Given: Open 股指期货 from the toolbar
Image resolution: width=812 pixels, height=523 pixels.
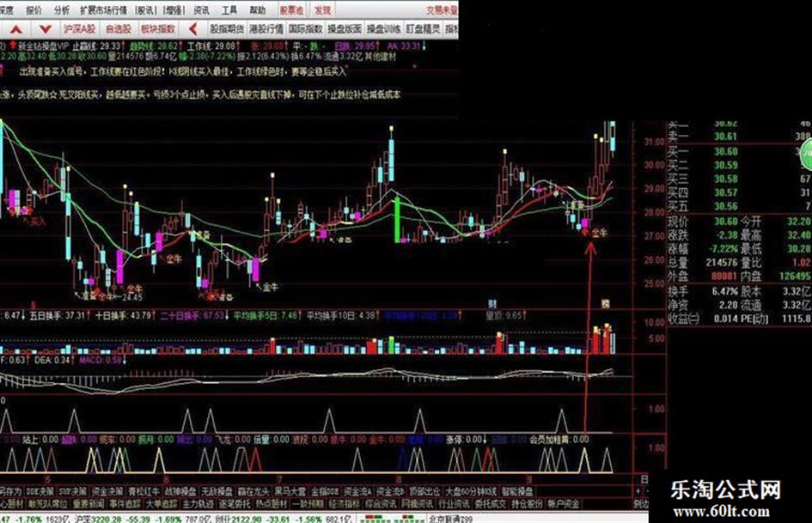Looking at the screenshot, I should pyautogui.click(x=227, y=29).
